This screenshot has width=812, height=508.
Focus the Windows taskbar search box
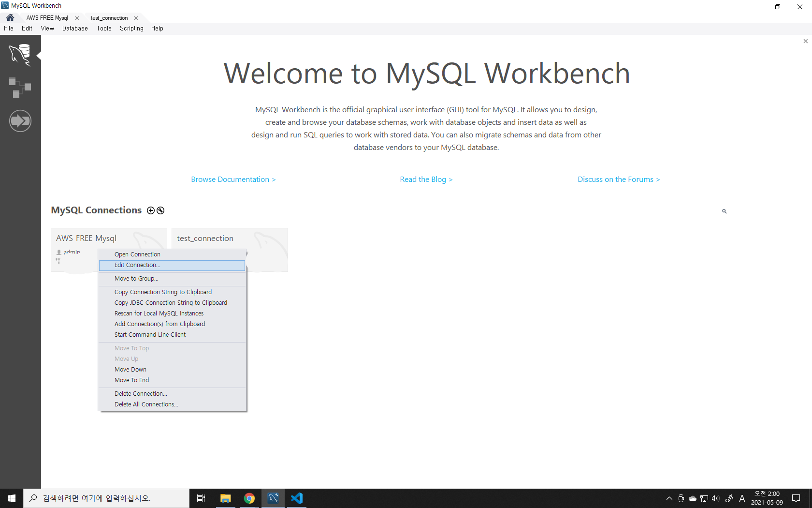[106, 498]
